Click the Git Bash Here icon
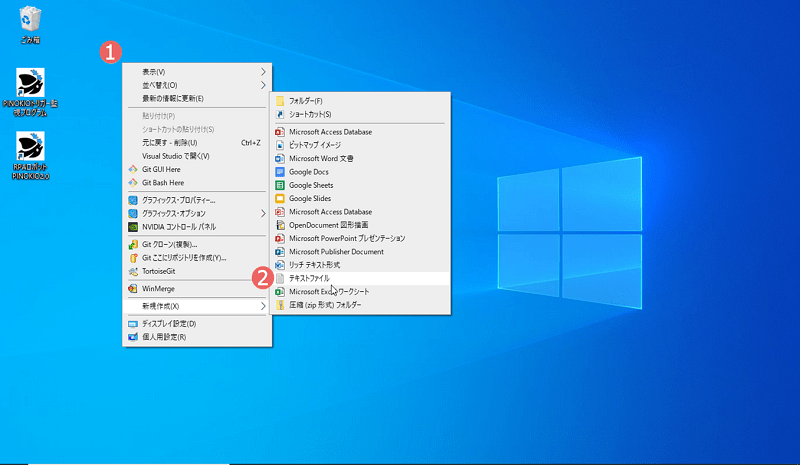 tap(133, 183)
